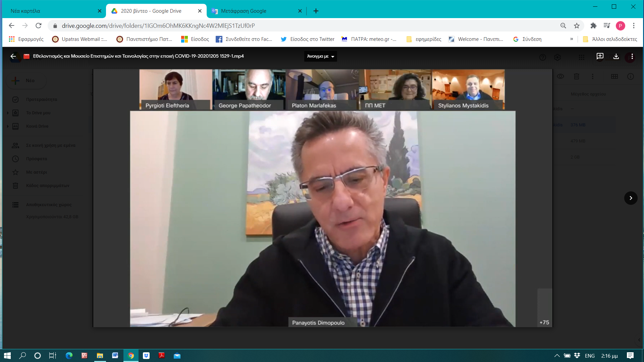Open 'Σε κοινή χρήση με εμένα'
The image size is (644, 362).
(x=51, y=145)
